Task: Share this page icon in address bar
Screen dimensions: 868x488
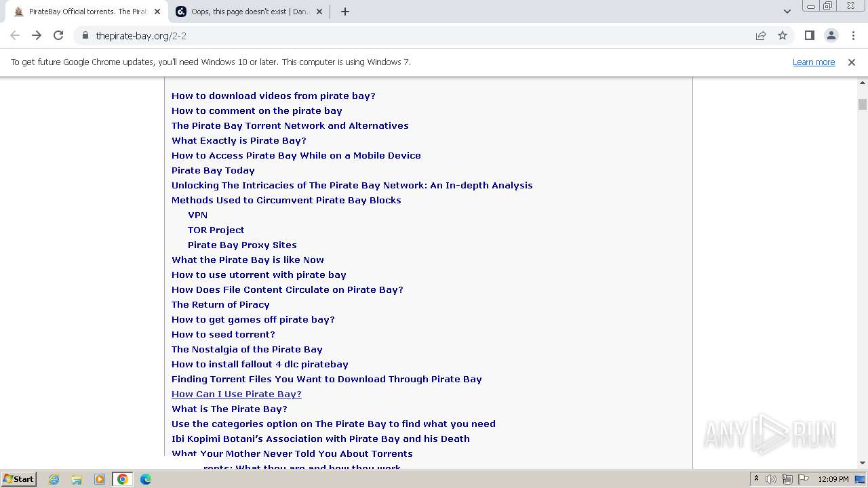Action: (x=761, y=35)
